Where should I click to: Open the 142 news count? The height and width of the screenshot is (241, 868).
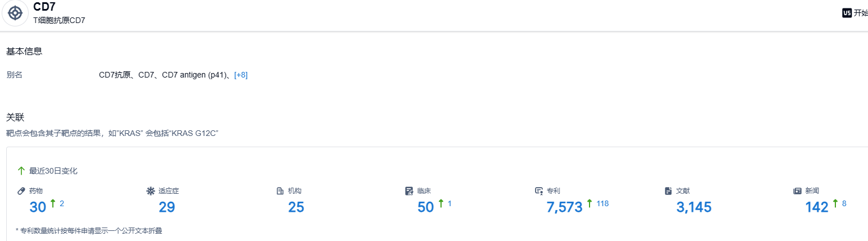coord(817,207)
